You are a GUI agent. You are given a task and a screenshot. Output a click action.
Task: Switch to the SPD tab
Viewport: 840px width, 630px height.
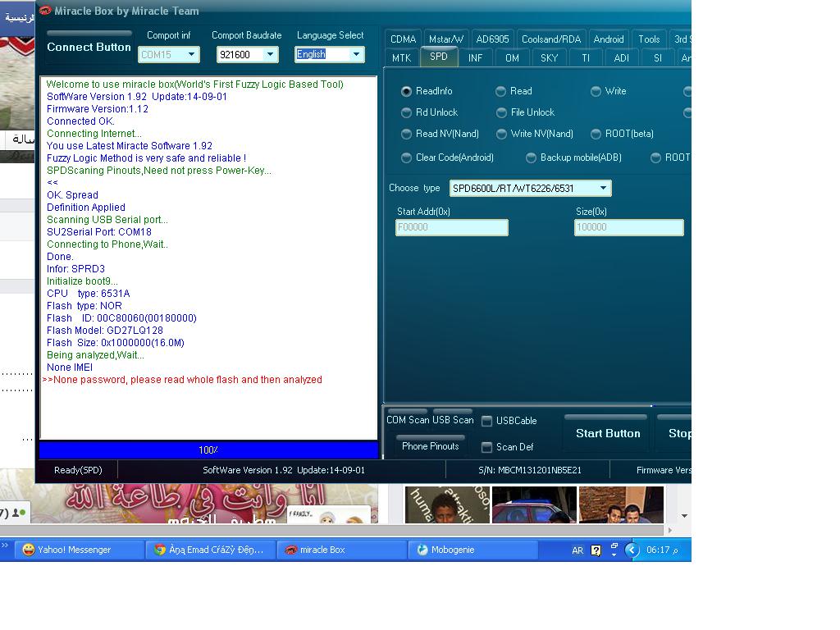(x=439, y=57)
